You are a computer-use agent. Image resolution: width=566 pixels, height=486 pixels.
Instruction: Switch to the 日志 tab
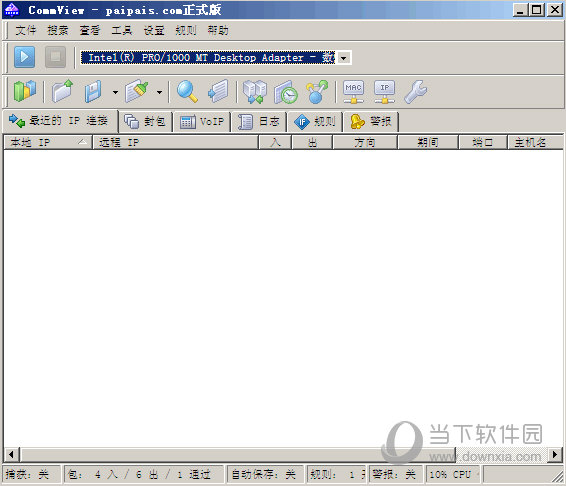click(259, 122)
